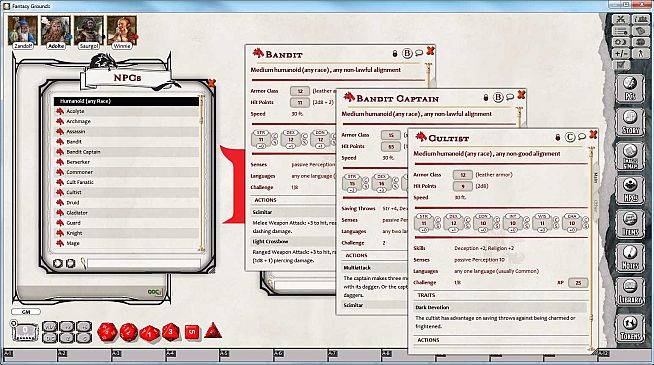Click the Cultist CHA ability score box
Viewport: 654px width, 365px height.
pyautogui.click(x=572, y=223)
